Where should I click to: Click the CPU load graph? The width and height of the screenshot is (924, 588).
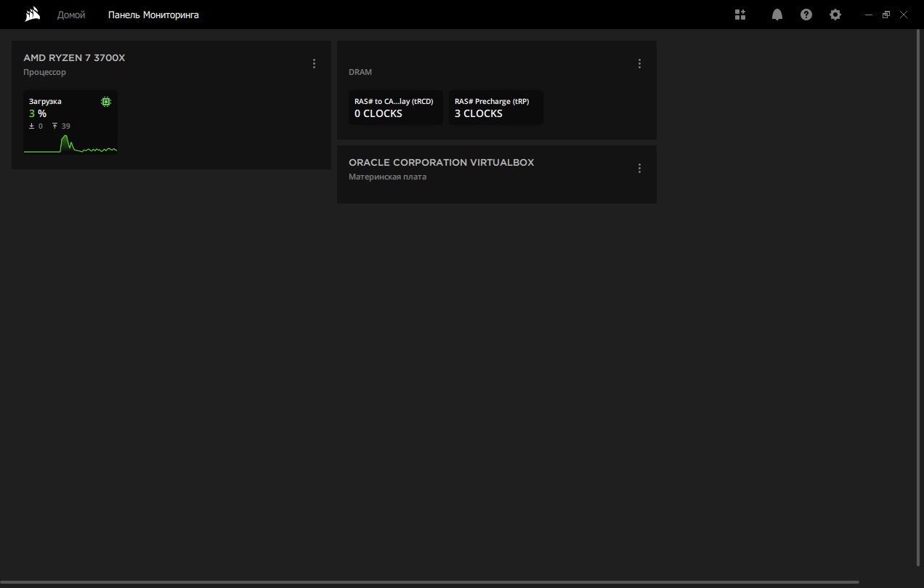[70, 144]
